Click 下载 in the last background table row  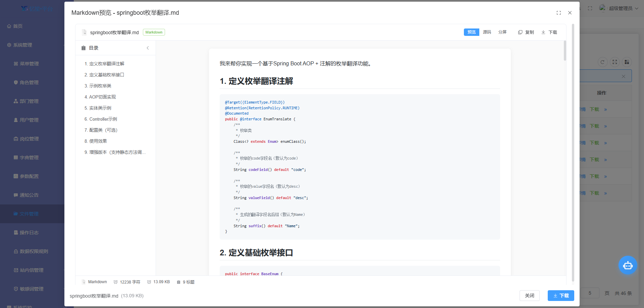pos(594,193)
